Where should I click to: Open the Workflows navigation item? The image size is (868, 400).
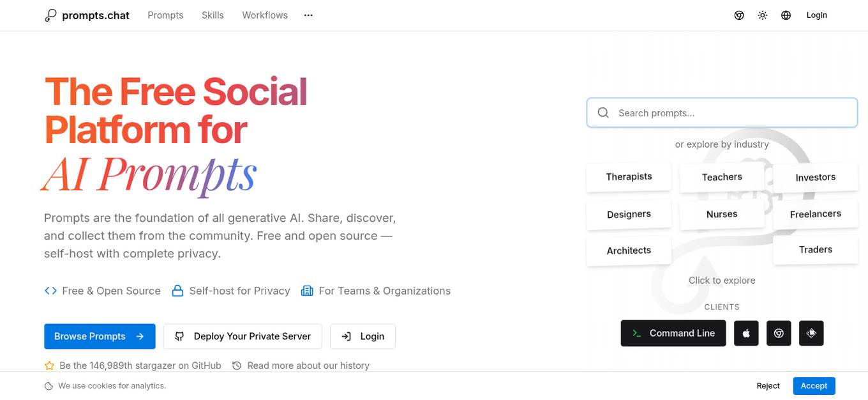coord(265,15)
